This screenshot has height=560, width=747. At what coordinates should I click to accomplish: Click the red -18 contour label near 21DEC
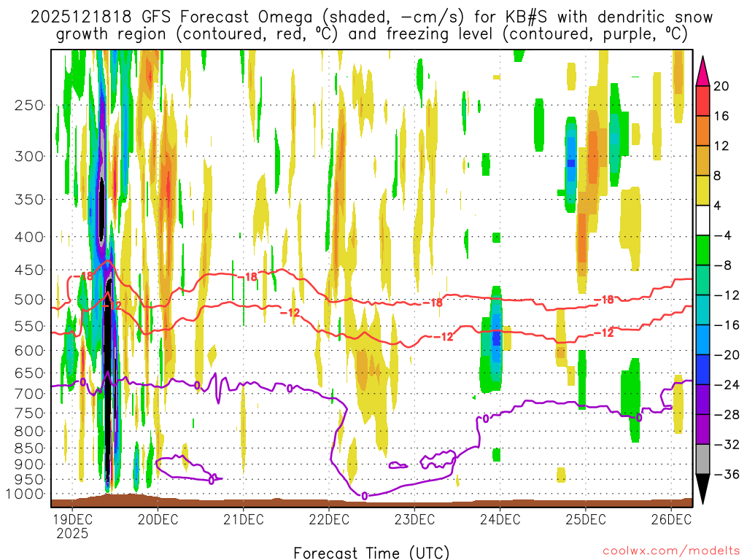247,276
